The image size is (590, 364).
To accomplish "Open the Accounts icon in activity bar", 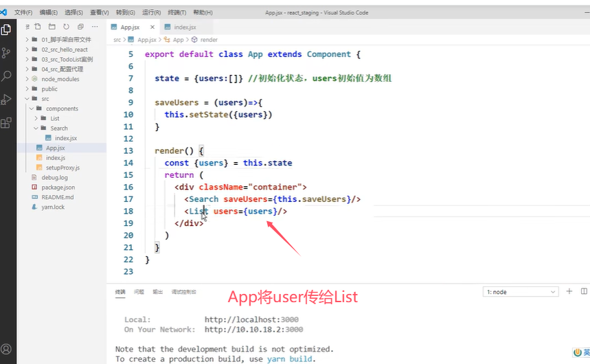I will (x=6, y=349).
